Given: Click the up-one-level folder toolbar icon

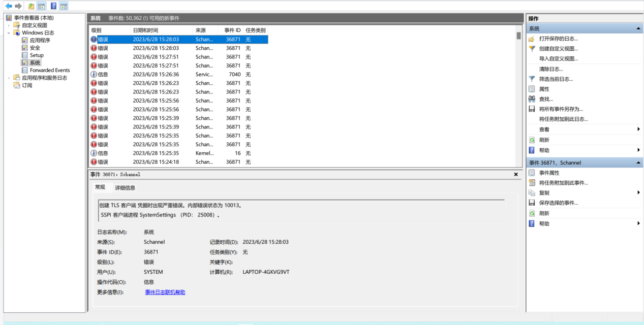Looking at the screenshot, I should tap(31, 6).
